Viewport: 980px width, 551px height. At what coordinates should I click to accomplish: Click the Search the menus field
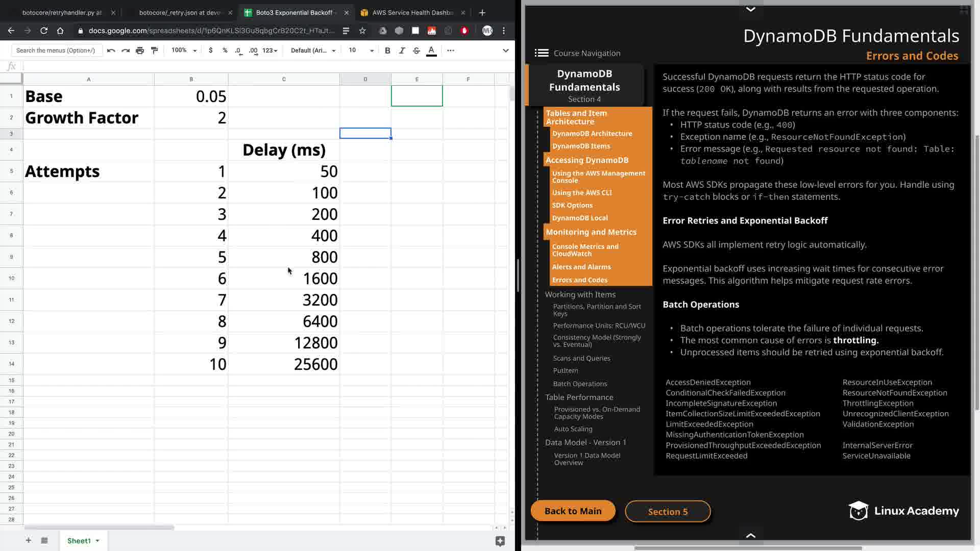[56, 51]
